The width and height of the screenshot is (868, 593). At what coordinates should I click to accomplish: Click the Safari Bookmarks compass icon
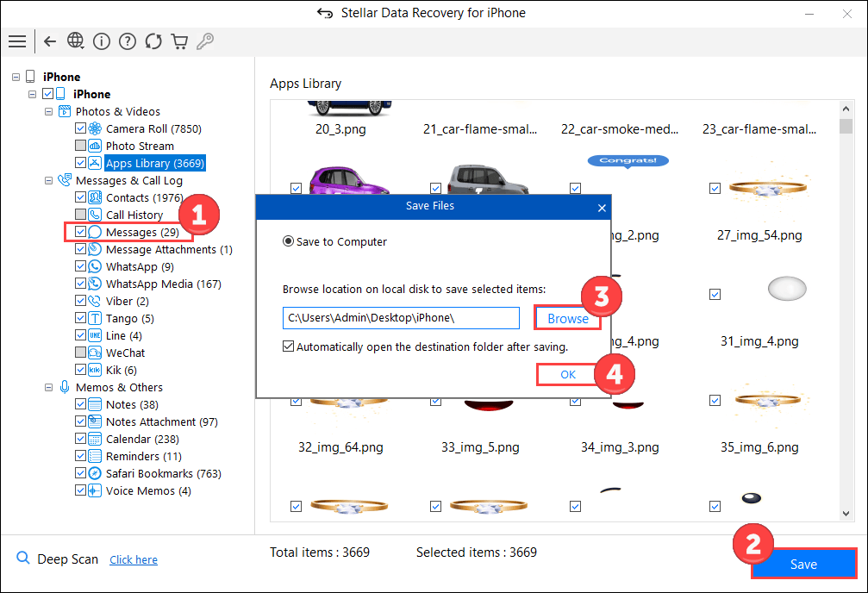[x=95, y=473]
